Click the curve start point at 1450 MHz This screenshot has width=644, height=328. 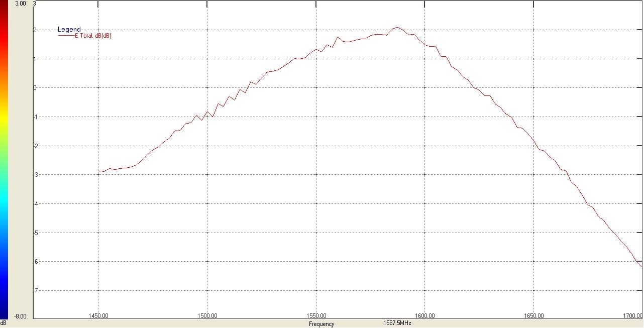tap(98, 171)
